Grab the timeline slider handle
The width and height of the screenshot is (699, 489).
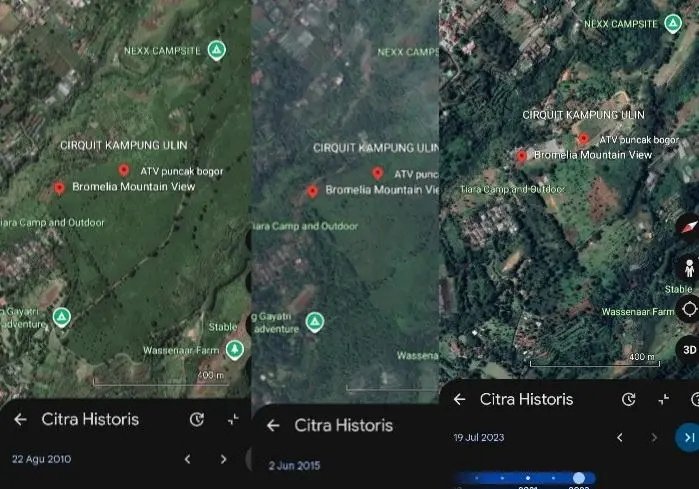[x=579, y=478]
